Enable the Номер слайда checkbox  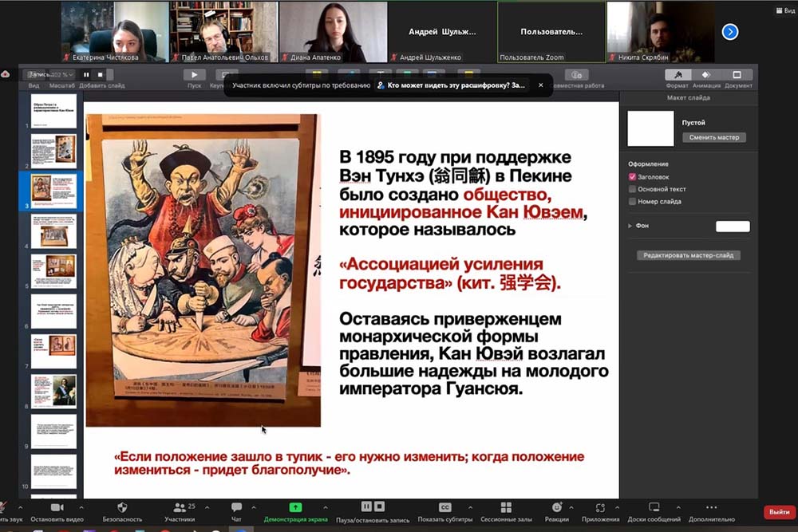click(x=633, y=202)
